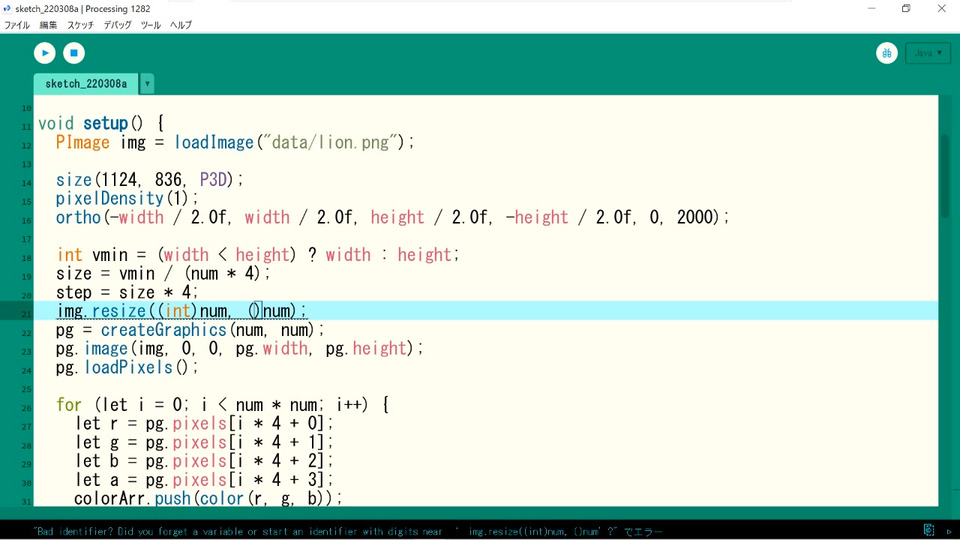This screenshot has height=540, width=960.
Task: Open the 編集 menu
Action: pos(48,25)
